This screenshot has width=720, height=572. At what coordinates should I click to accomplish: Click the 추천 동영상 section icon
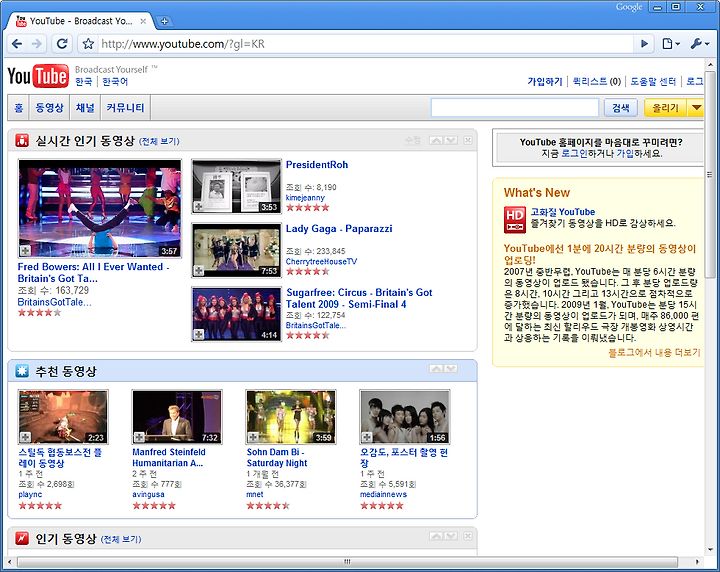(x=22, y=370)
